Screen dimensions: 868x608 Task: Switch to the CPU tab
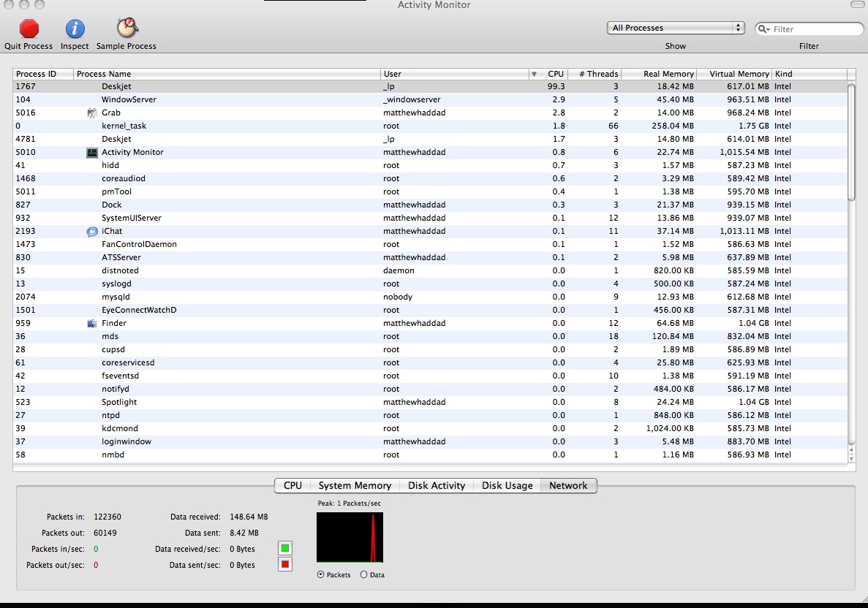(x=293, y=486)
